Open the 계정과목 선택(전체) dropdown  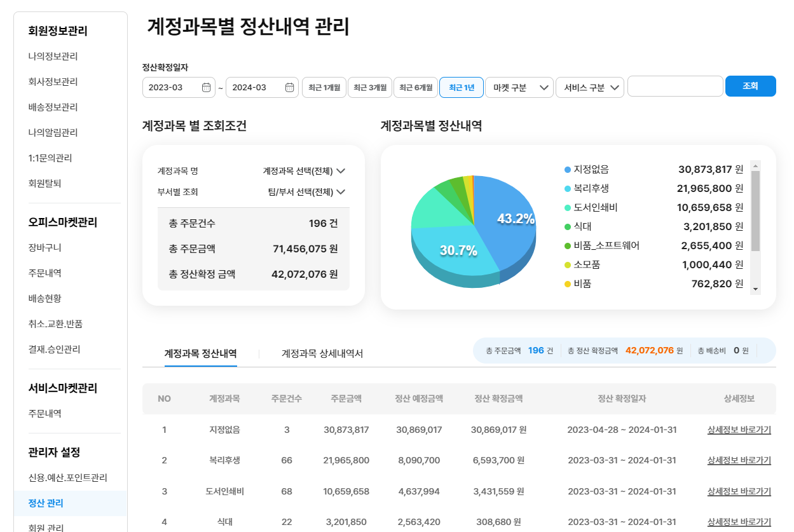pos(304,171)
